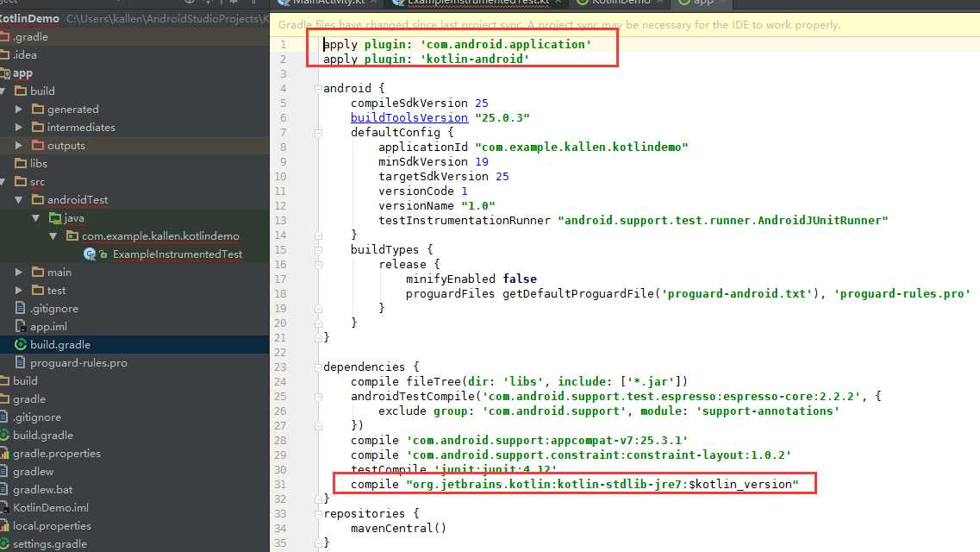Click the applicationId string value
This screenshot has width=980, height=552.
click(581, 147)
